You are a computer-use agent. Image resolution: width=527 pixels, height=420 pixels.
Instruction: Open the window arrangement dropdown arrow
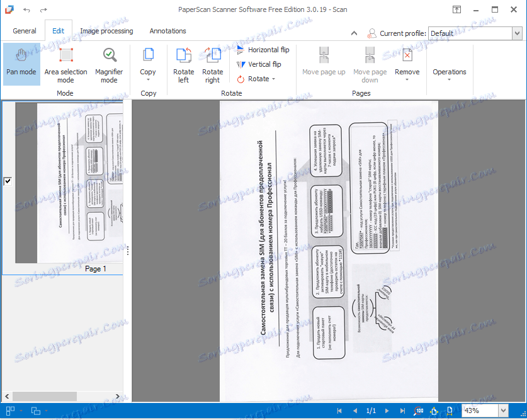46,411
